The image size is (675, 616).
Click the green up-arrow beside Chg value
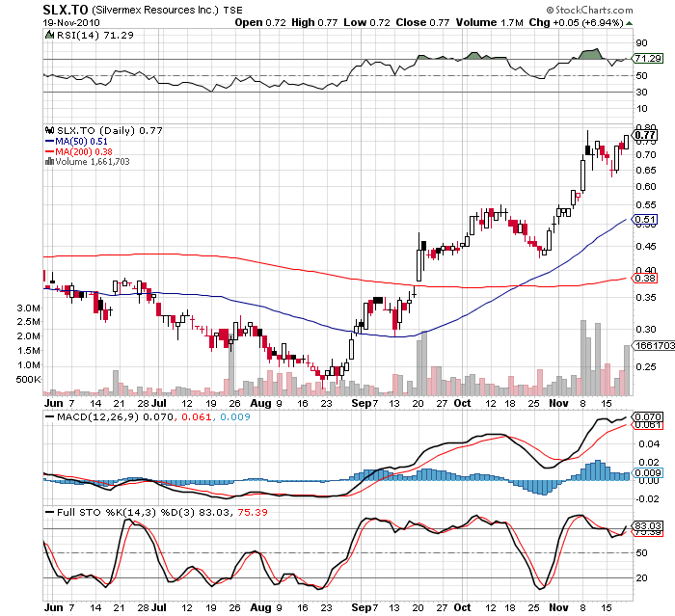(x=630, y=20)
